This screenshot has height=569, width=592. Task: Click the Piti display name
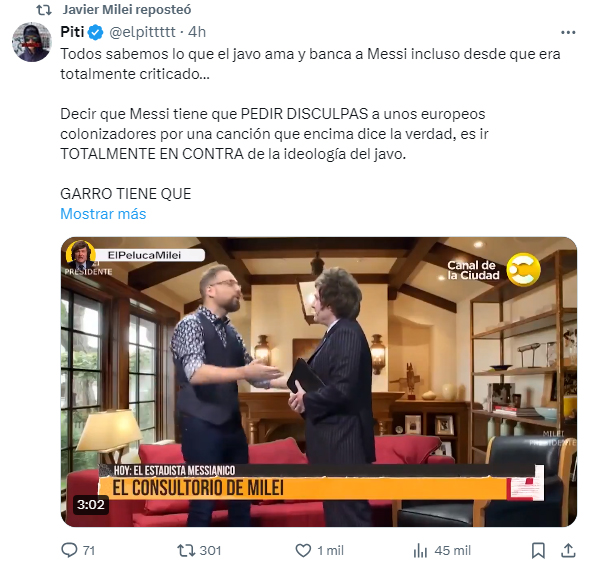[72, 32]
